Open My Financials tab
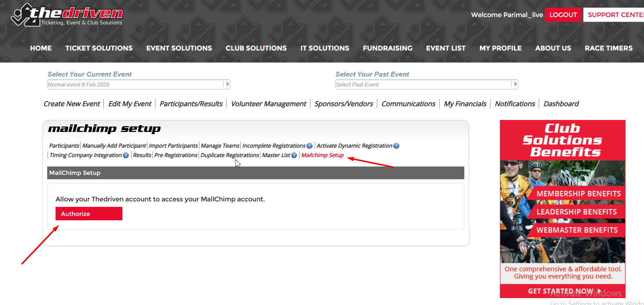This screenshot has height=305, width=644. click(x=465, y=104)
